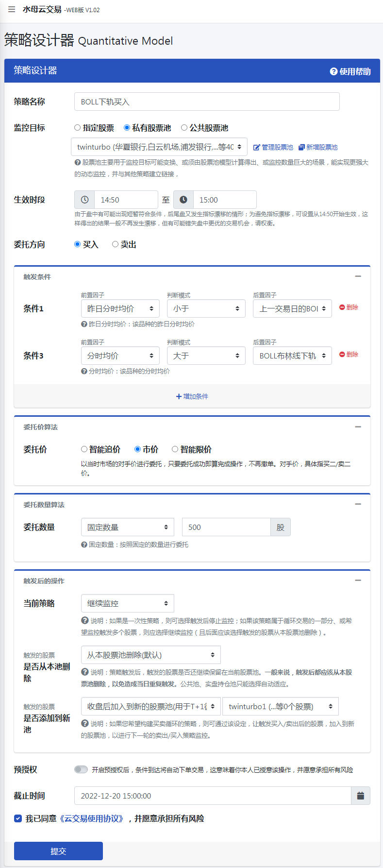Select the 市价 radio option

tap(137, 449)
